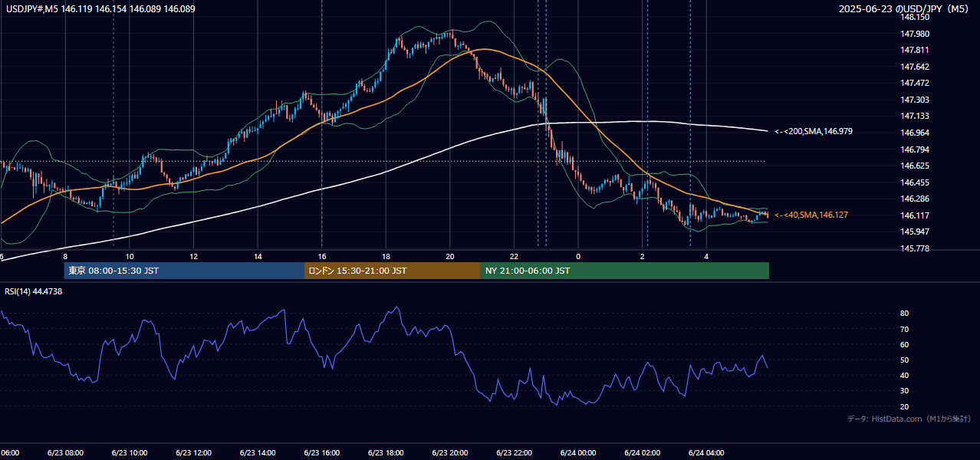The width and height of the screenshot is (980, 460).
Task: Click price level 148.150 on the axis
Action: coord(915,17)
